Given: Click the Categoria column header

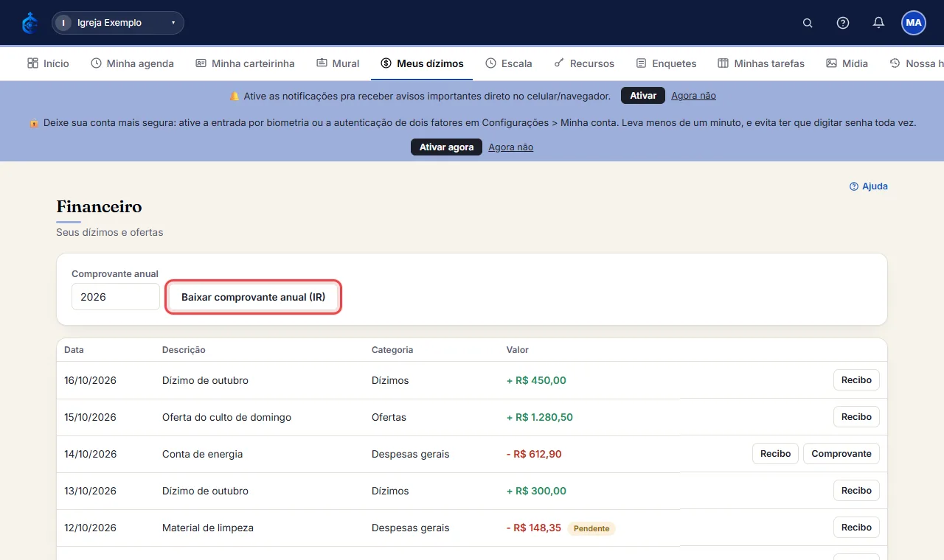Looking at the screenshot, I should pos(392,350).
